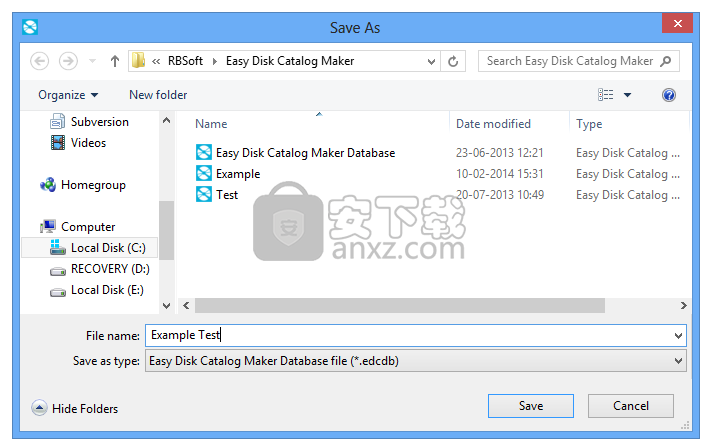This screenshot has width=723, height=445.
Task: Sort by the Date modified column header
Action: coord(493,124)
